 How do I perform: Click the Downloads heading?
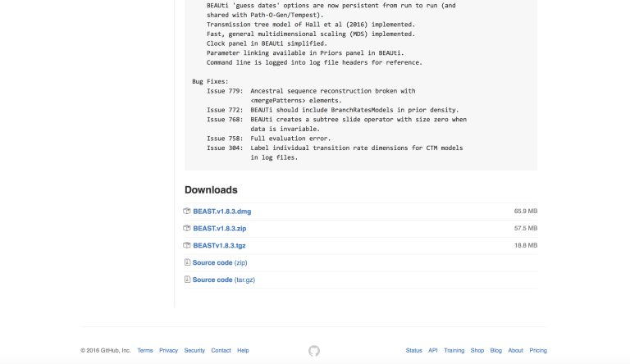211,190
